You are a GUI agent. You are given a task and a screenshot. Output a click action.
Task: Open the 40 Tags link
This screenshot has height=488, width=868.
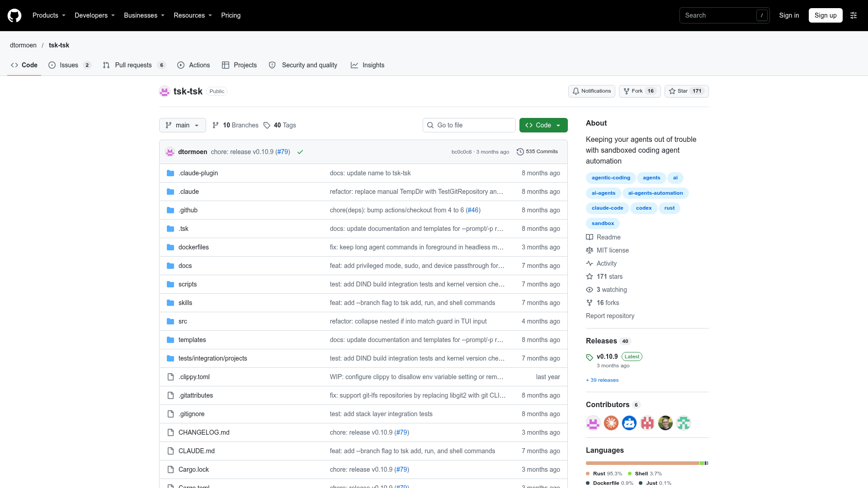280,125
